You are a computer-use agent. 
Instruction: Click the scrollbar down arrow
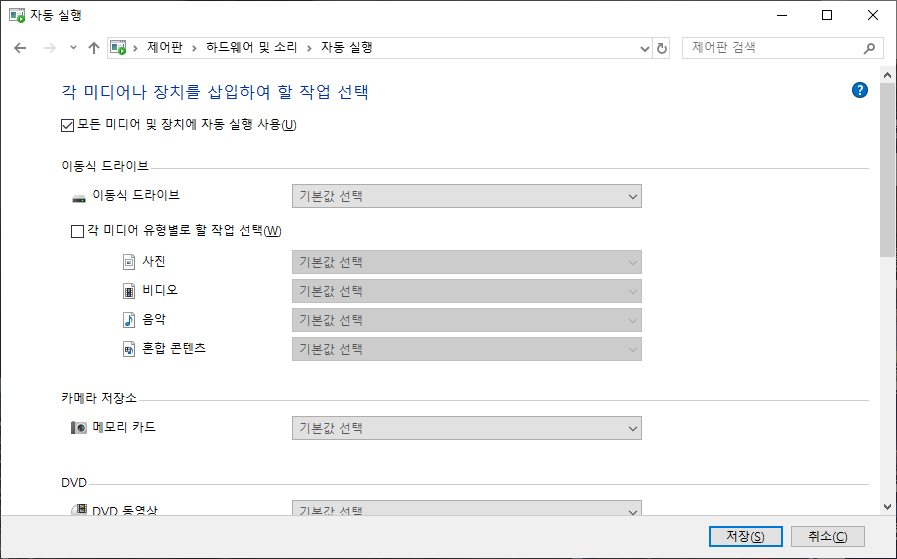[x=887, y=506]
